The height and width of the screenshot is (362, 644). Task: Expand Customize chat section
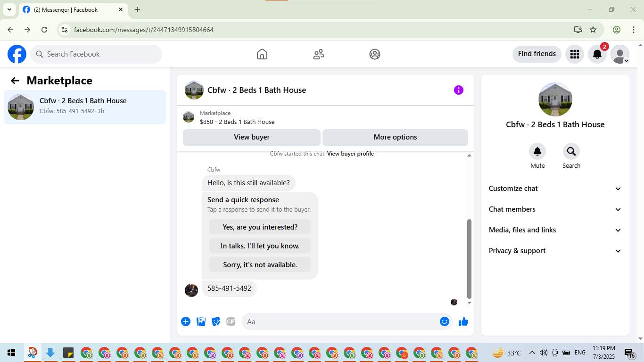click(555, 189)
